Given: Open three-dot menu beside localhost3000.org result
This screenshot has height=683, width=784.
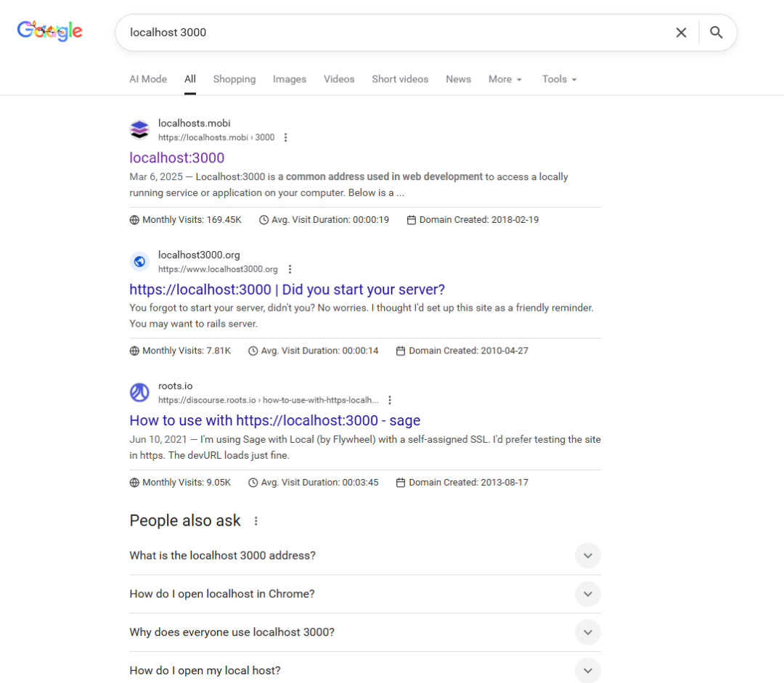Looking at the screenshot, I should [x=290, y=269].
